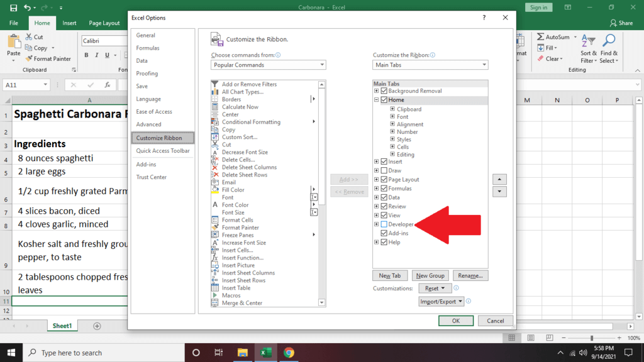Click the Format Painter brush icon
This screenshot has width=644, height=362.
click(x=29, y=59)
